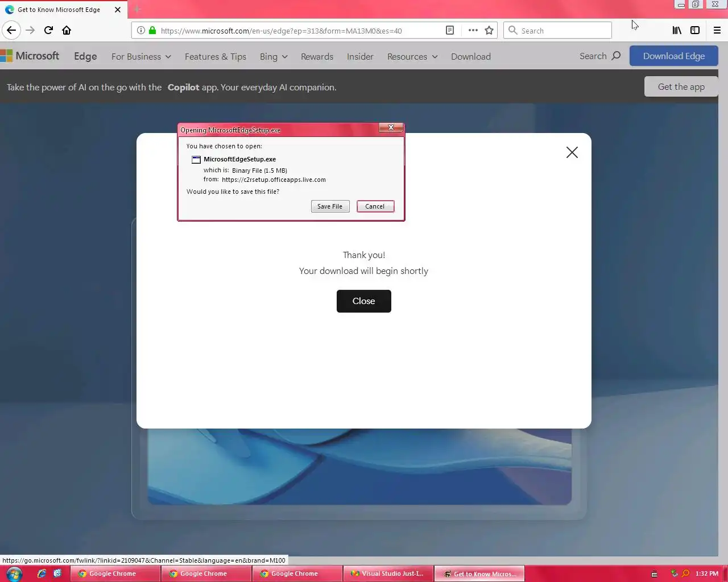Click the MicrosoftEdgeSetup.exe filename text
Viewport: 728px width, 582px height.
pos(239,159)
